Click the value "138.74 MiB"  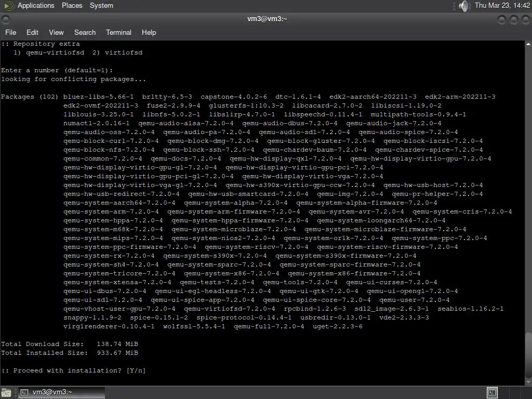117,344
